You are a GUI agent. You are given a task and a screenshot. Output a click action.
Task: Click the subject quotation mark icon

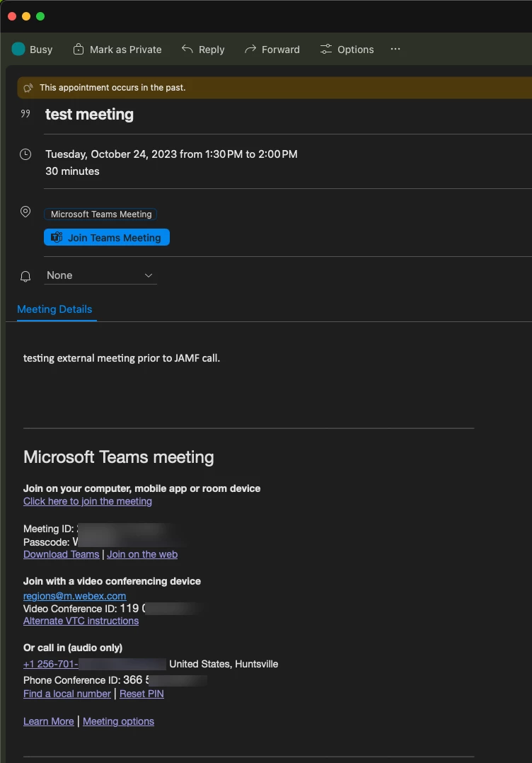point(25,113)
